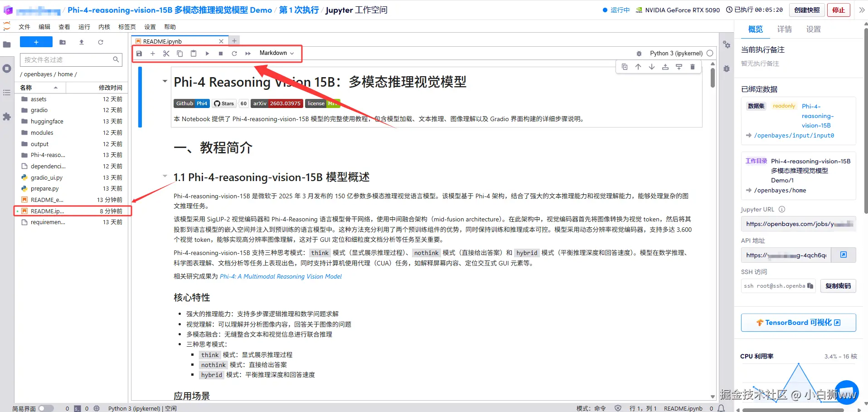This screenshot has height=412, width=868.
Task: Open the 编辑 menu
Action: 44,27
